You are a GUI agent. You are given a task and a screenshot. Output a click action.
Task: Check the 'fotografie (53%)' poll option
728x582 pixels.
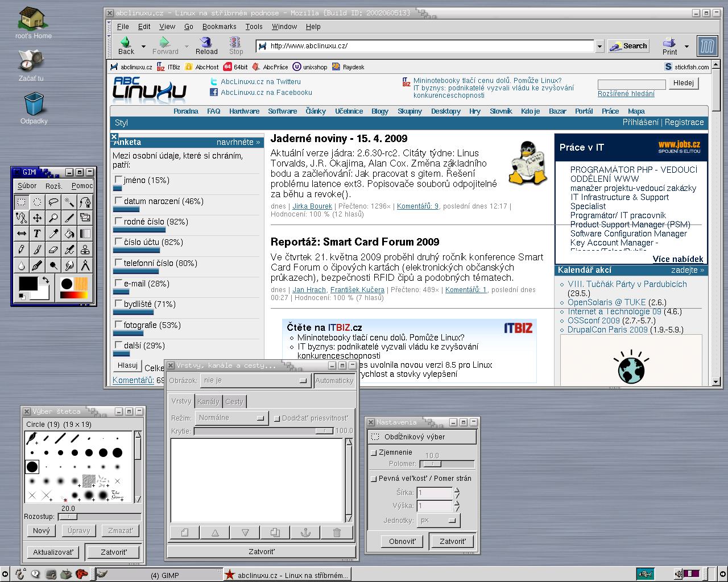(x=118, y=325)
